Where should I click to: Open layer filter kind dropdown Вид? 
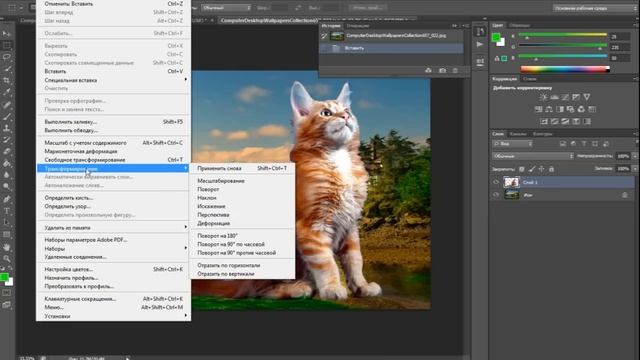[x=512, y=144]
